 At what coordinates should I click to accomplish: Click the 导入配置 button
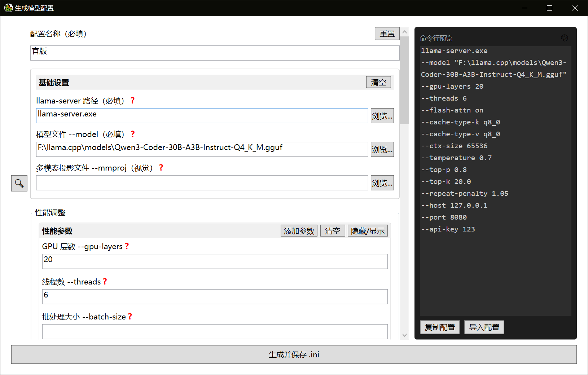click(484, 327)
